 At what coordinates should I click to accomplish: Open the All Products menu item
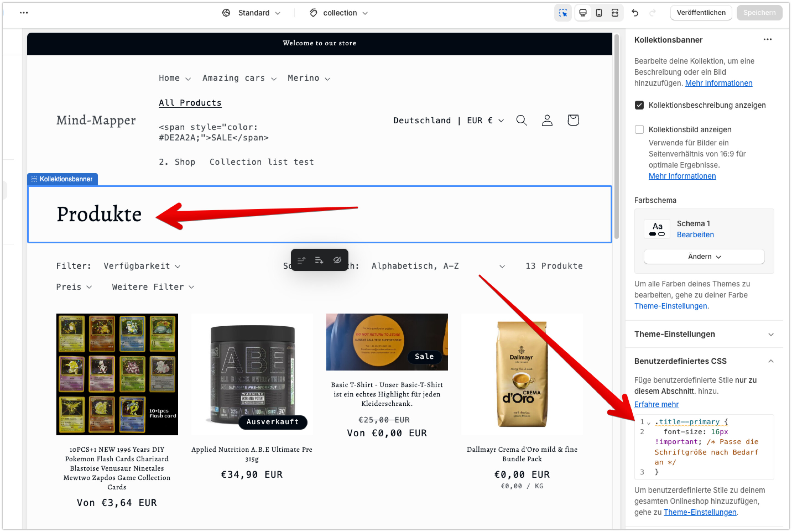click(190, 103)
